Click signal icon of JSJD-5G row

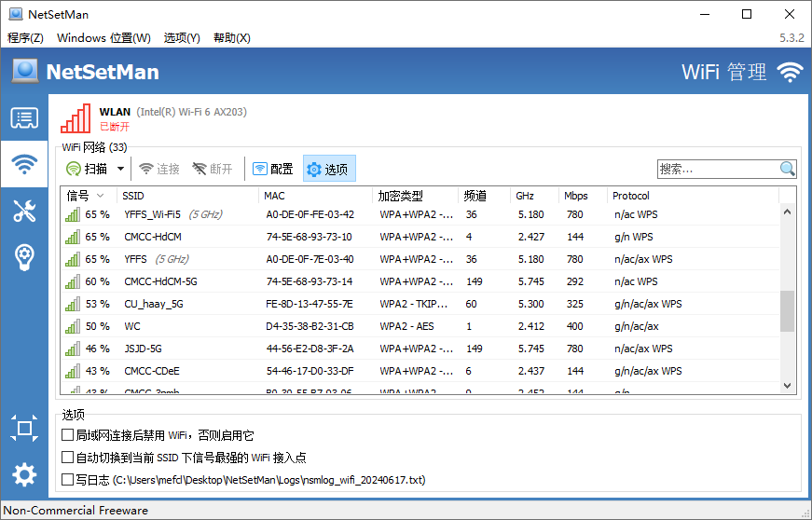(x=73, y=349)
